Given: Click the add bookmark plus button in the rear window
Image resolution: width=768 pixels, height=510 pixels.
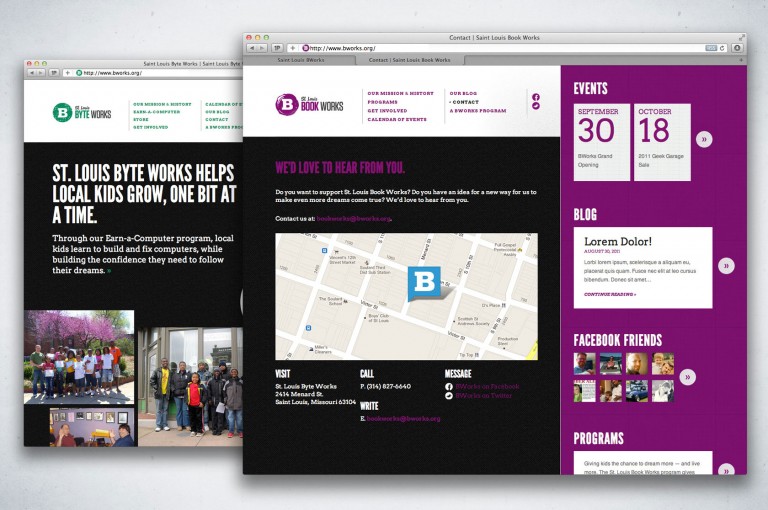Looking at the screenshot, I should pos(68,73).
